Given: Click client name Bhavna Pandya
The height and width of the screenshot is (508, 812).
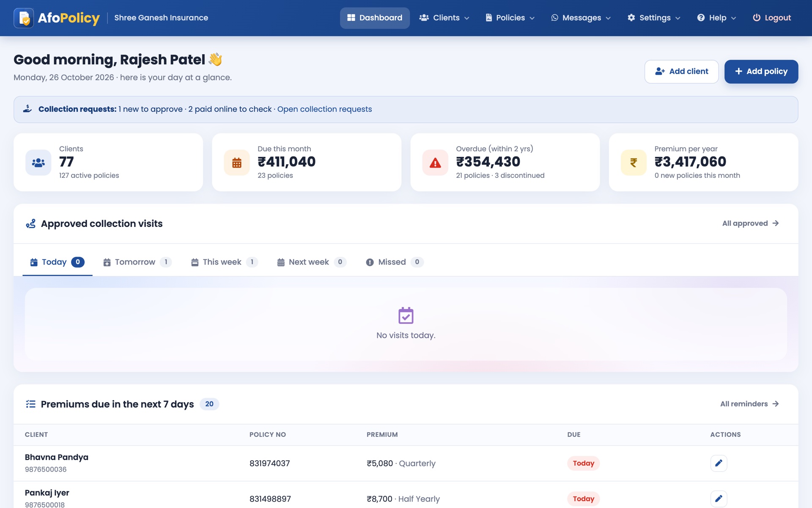Looking at the screenshot, I should [x=57, y=457].
